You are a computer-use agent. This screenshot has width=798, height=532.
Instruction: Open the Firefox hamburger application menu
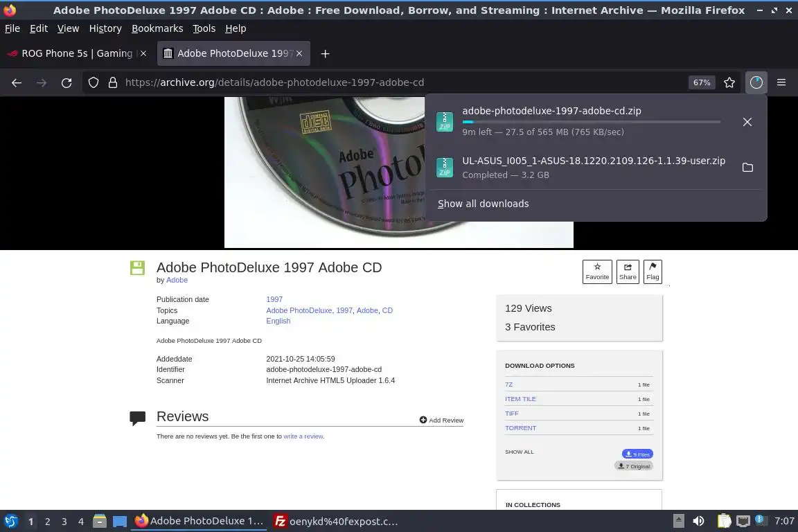pos(781,82)
